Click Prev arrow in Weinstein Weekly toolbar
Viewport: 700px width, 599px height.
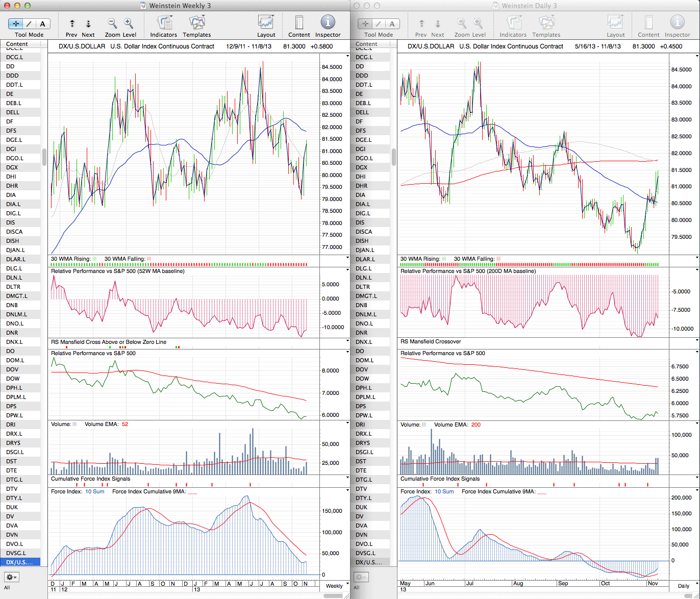click(x=71, y=24)
